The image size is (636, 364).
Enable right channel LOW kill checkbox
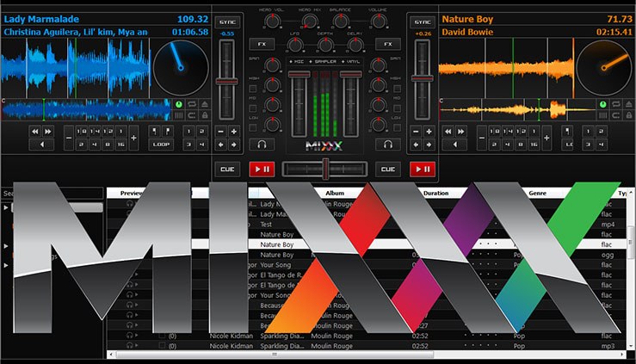[397, 127]
